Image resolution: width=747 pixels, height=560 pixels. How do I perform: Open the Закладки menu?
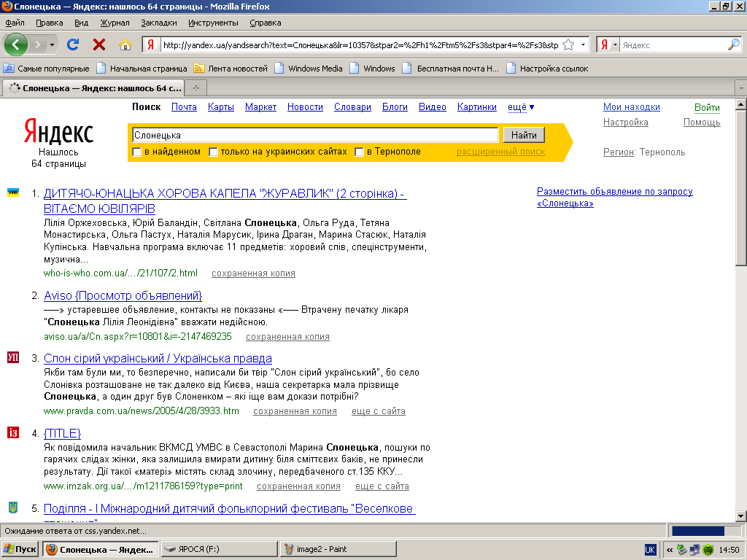tap(158, 23)
